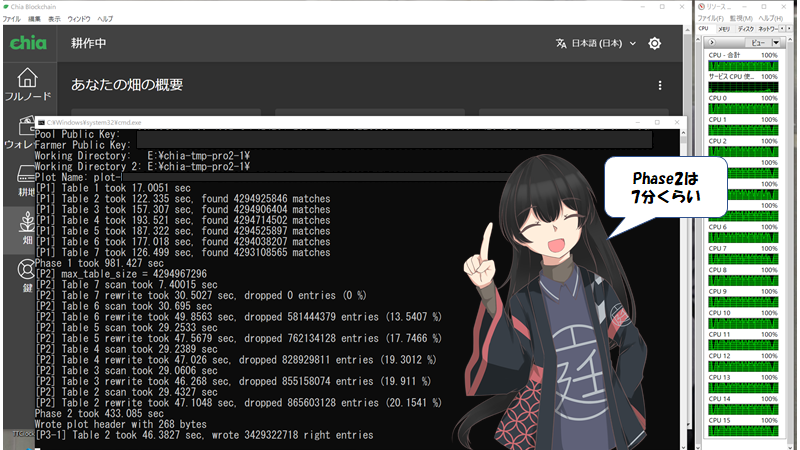Open ファイル menu in Chia window

12,19
